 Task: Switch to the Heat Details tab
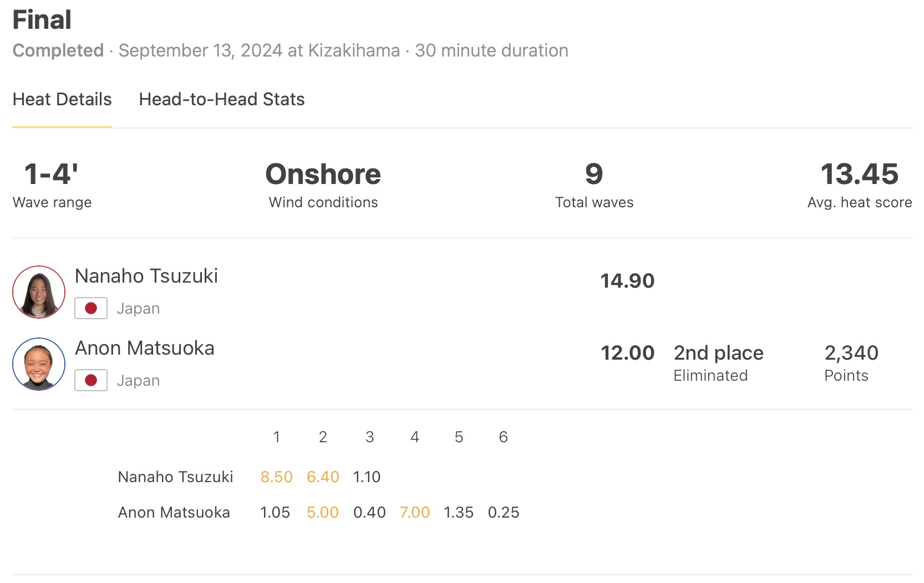(x=62, y=100)
